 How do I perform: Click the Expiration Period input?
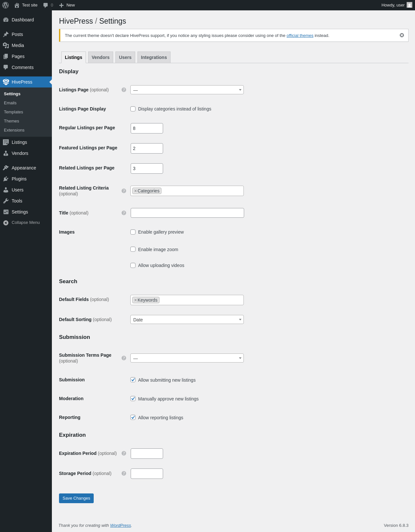(x=147, y=454)
